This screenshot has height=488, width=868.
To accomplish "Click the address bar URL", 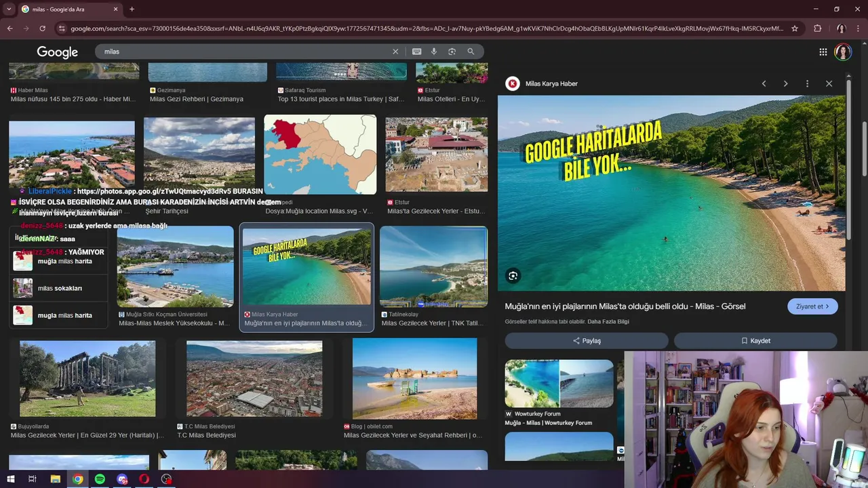I will click(x=427, y=28).
